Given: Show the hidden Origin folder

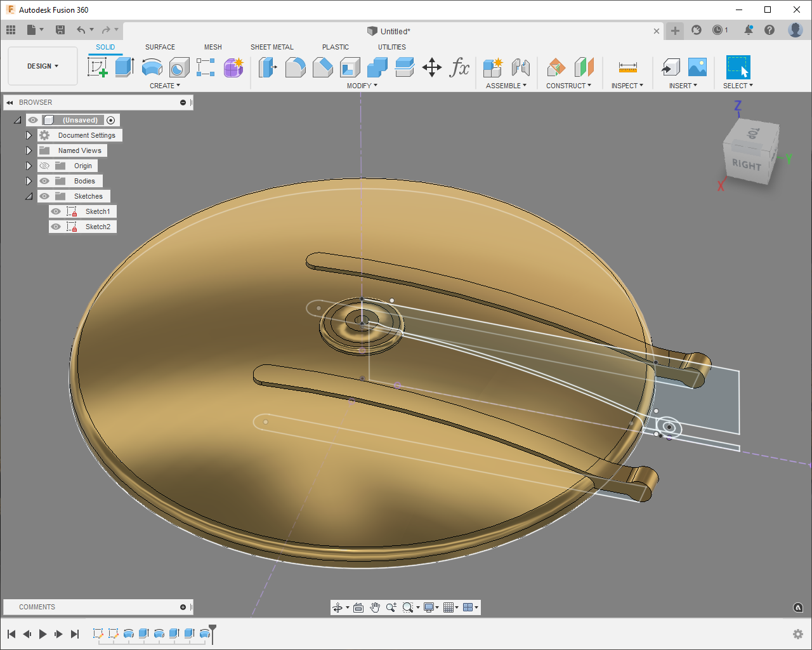Looking at the screenshot, I should (44, 166).
